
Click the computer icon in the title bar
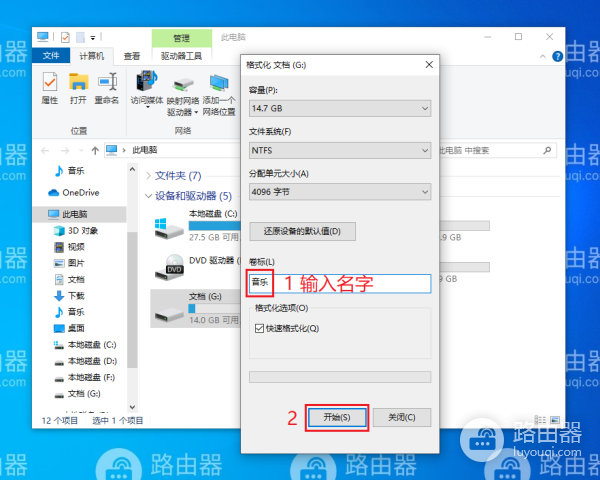click(43, 37)
